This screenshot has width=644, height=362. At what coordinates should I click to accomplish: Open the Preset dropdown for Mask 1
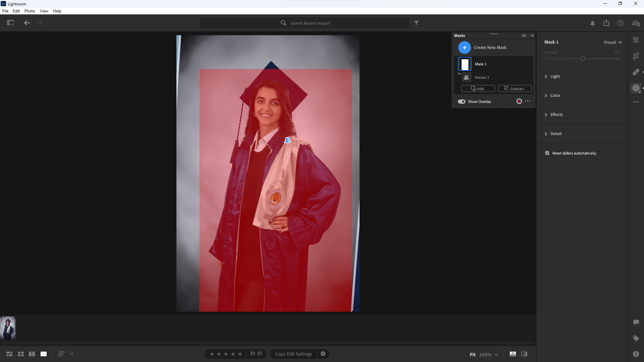click(x=612, y=42)
